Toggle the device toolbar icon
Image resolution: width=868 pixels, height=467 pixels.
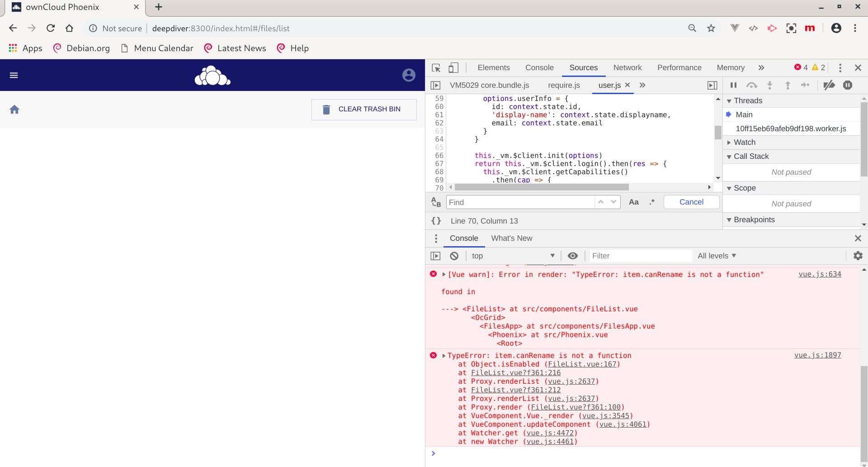click(453, 67)
